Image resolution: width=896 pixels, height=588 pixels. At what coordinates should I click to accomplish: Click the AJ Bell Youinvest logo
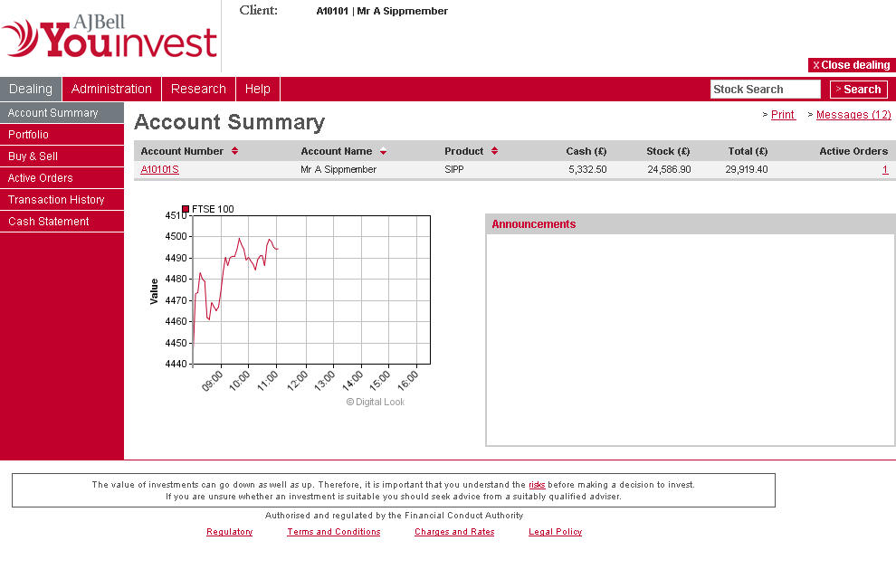(110, 36)
